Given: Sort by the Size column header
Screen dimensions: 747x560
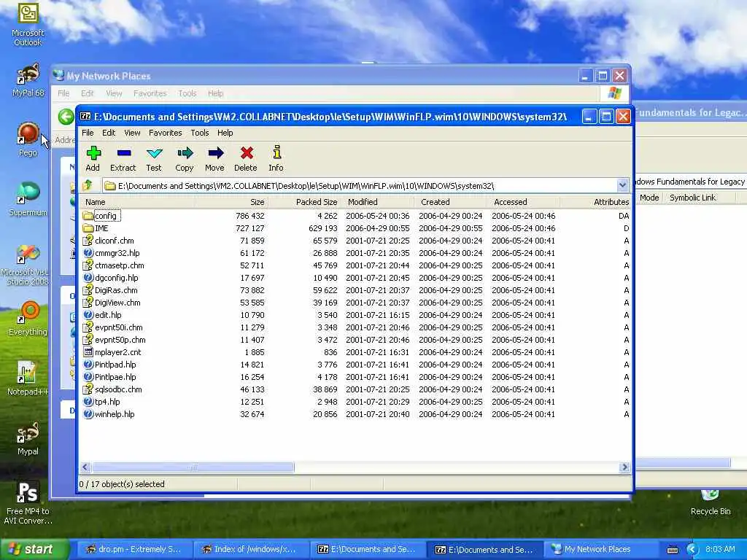Looking at the screenshot, I should point(231,202).
